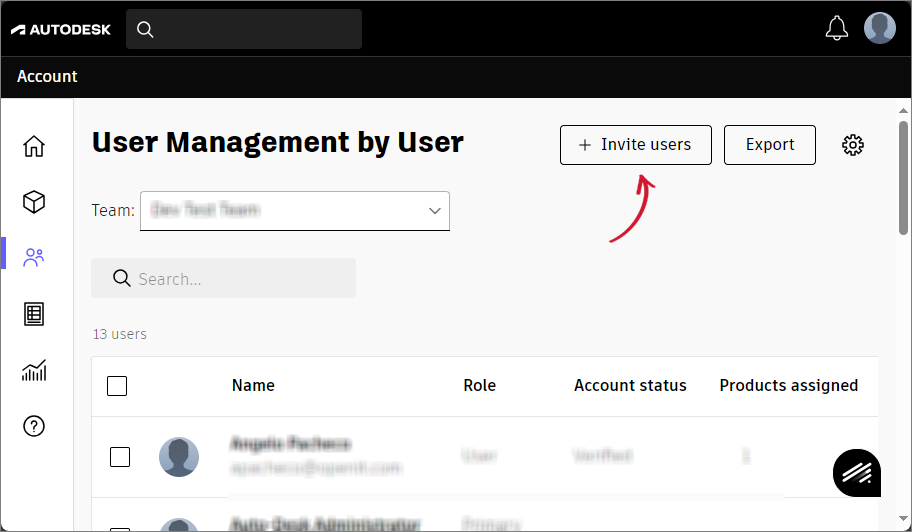This screenshot has width=912, height=532.
Task: Click the first user's avatar
Action: coord(179,457)
